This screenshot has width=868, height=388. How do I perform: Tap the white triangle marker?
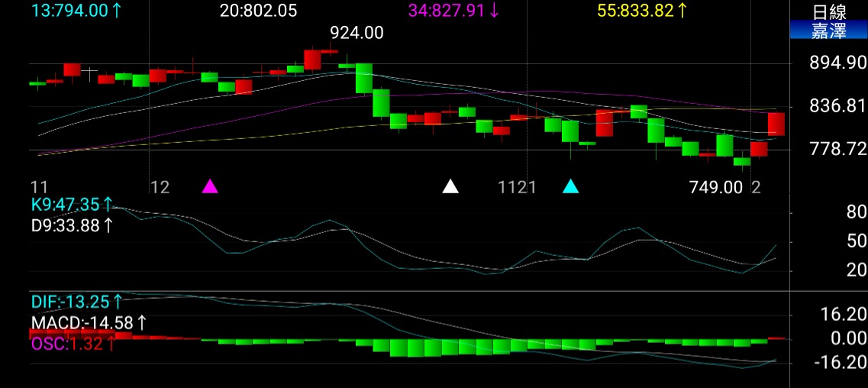point(450,186)
